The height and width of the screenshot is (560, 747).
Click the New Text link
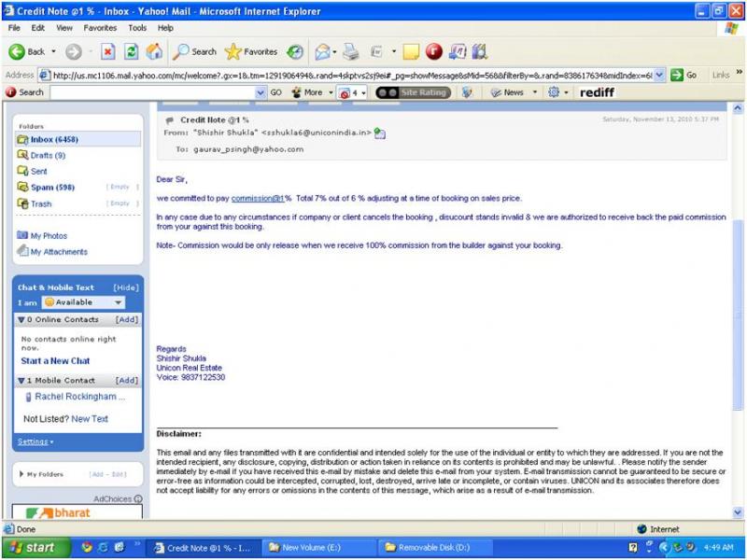click(x=90, y=419)
